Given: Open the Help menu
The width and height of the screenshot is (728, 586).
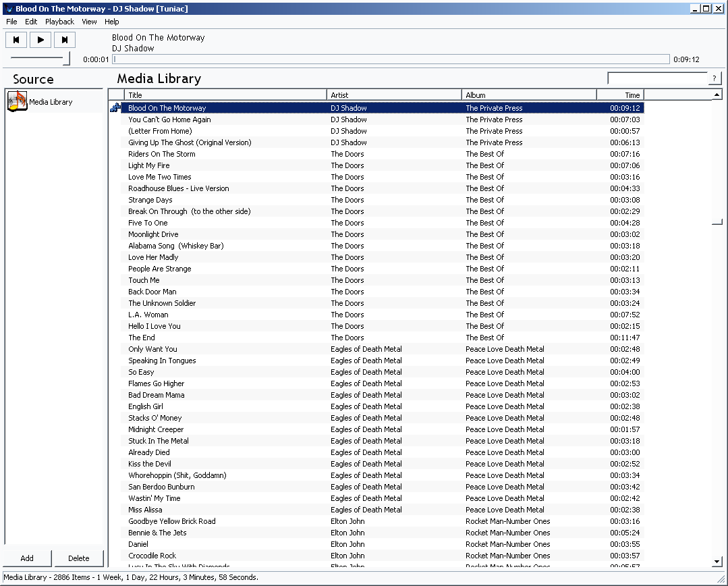Looking at the screenshot, I should pos(111,22).
